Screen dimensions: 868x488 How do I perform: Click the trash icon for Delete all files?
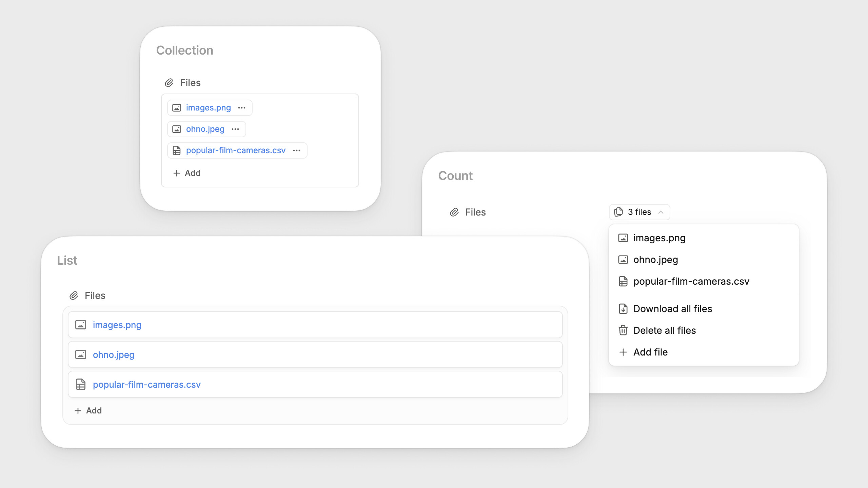pos(623,330)
